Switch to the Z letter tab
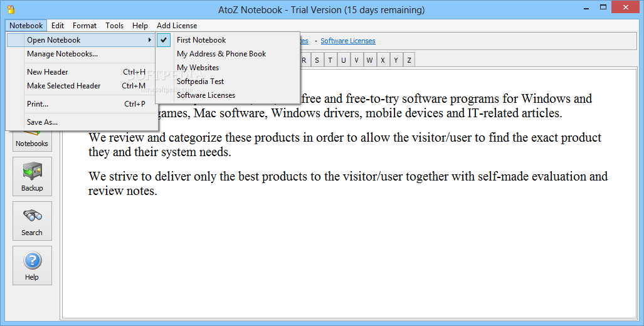Viewport: 644px width, 326px height. pyautogui.click(x=409, y=60)
